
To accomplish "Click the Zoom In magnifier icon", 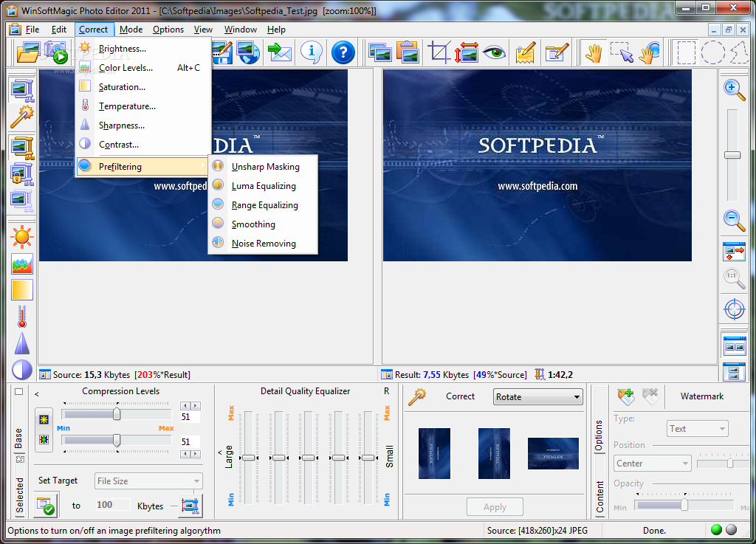I will tap(734, 90).
